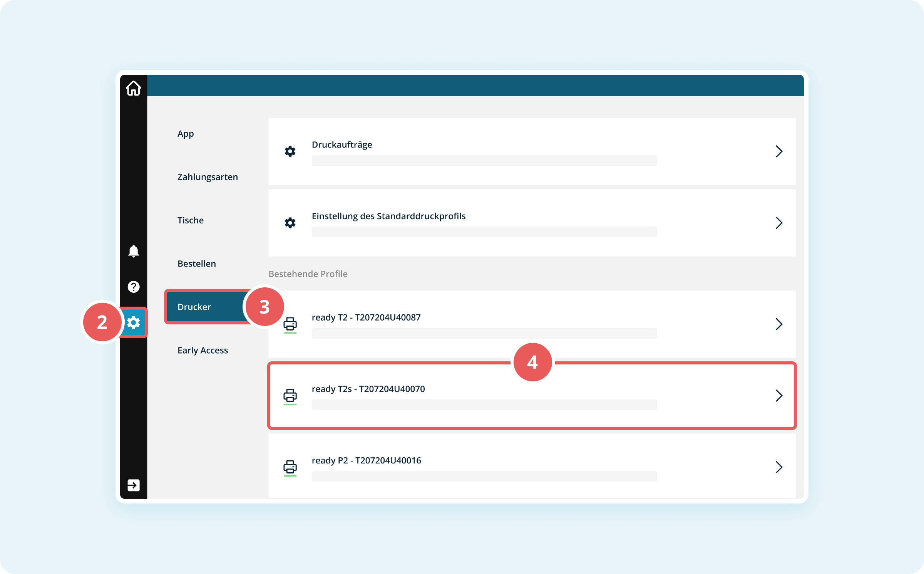The width and height of the screenshot is (924, 574).
Task: Click the gear icon beside Druckaufträge
Action: [290, 151]
